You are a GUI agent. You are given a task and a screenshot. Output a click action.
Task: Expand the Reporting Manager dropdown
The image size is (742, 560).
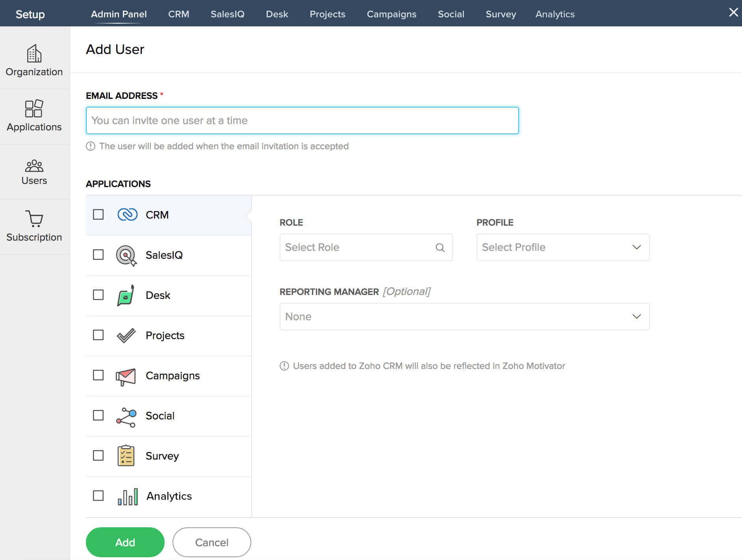464,317
